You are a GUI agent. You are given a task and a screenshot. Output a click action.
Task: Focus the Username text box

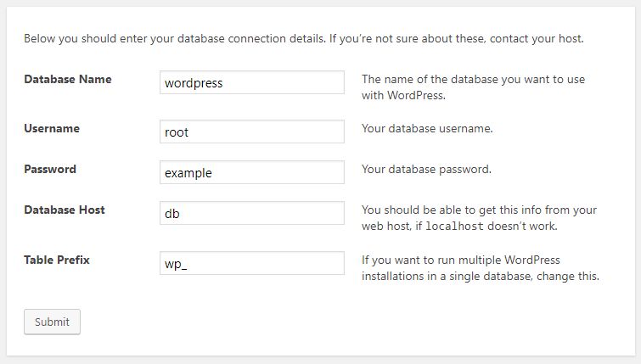point(251,132)
